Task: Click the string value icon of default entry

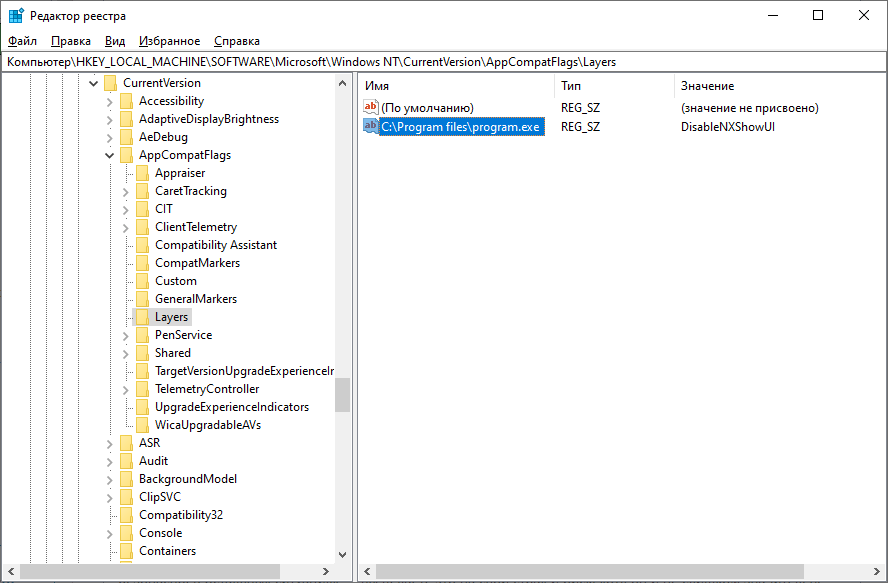Action: tap(371, 107)
